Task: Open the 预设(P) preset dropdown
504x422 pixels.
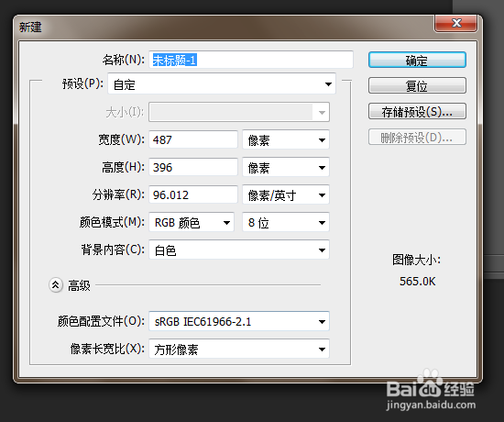Action: coord(222,84)
